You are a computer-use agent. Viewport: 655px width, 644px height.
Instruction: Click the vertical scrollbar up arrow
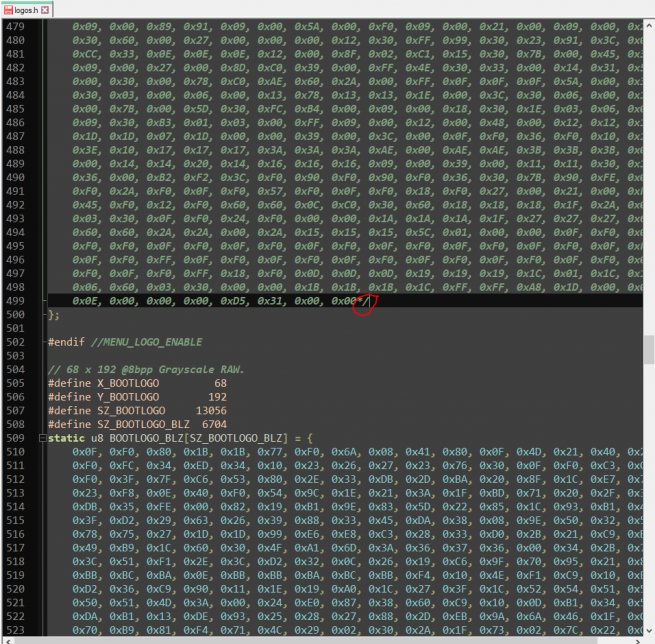coord(648,26)
